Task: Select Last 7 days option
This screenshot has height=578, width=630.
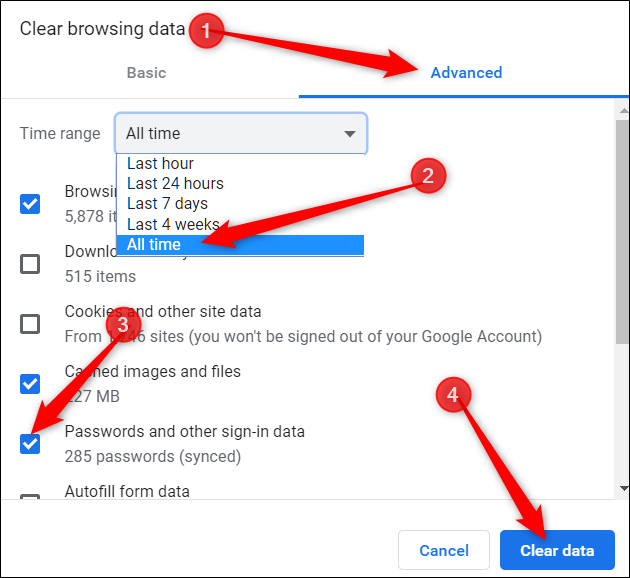Action: coord(167,204)
